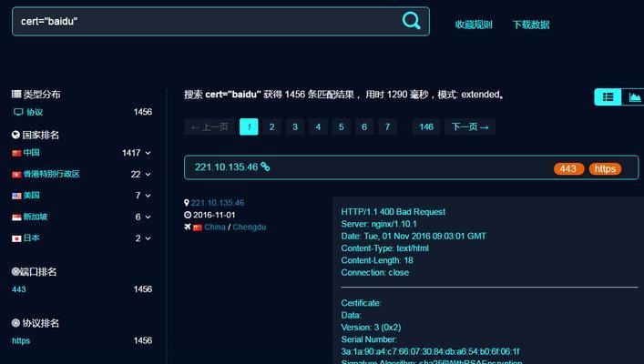Go to results page 3
The width and height of the screenshot is (644, 364).
pyautogui.click(x=295, y=126)
